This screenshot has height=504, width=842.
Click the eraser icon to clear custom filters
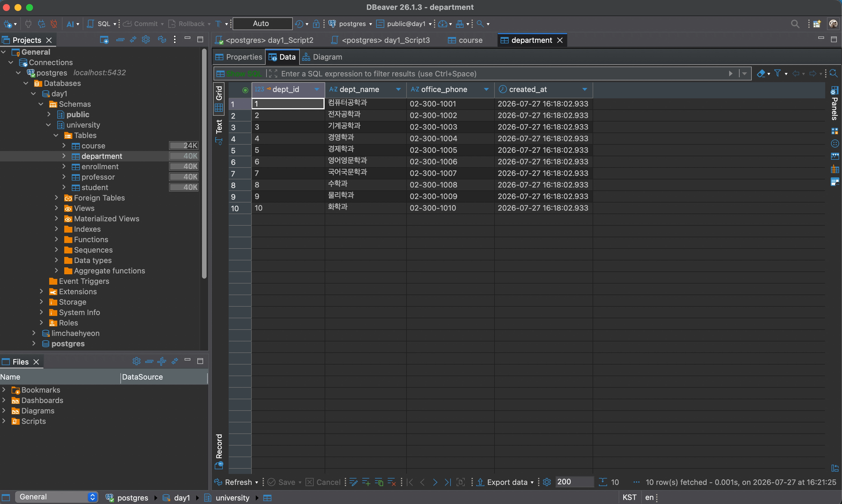point(761,73)
